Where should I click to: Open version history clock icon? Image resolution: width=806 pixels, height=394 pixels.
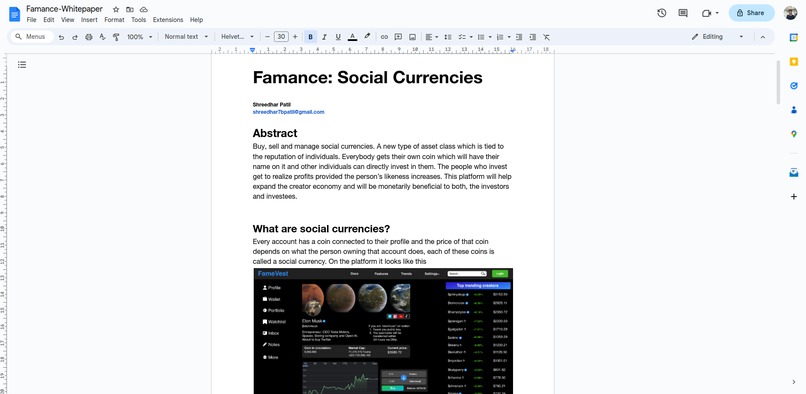(x=662, y=13)
